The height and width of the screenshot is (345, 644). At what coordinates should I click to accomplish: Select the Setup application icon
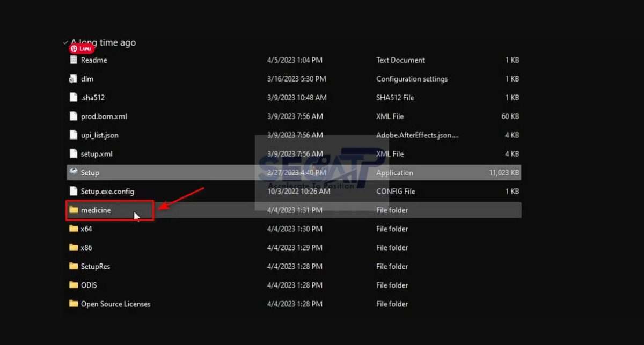coord(74,172)
